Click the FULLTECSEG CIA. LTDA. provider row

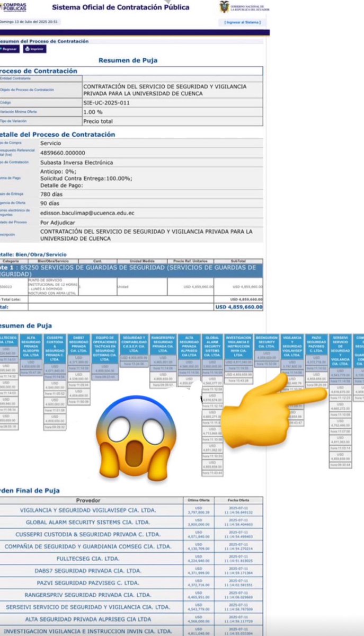[x=131, y=559]
